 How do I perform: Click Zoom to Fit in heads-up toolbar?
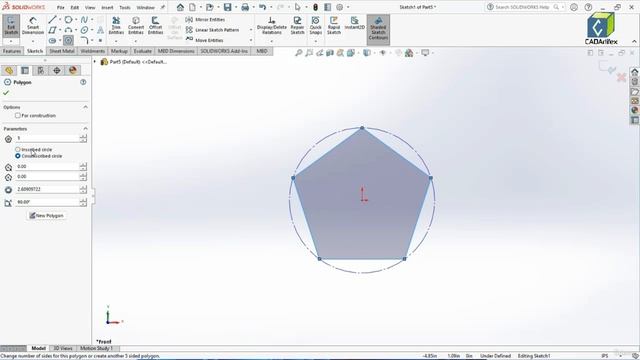tap(299, 53)
